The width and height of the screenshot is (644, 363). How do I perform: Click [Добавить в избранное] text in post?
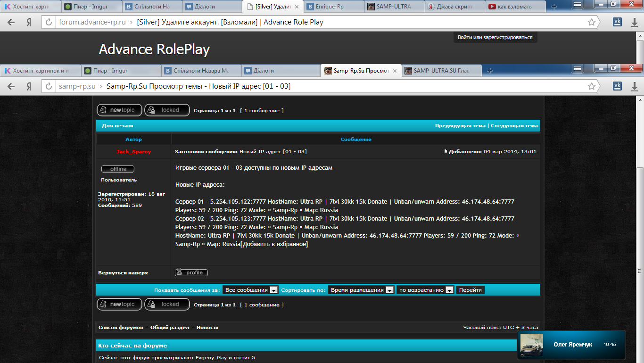(274, 244)
